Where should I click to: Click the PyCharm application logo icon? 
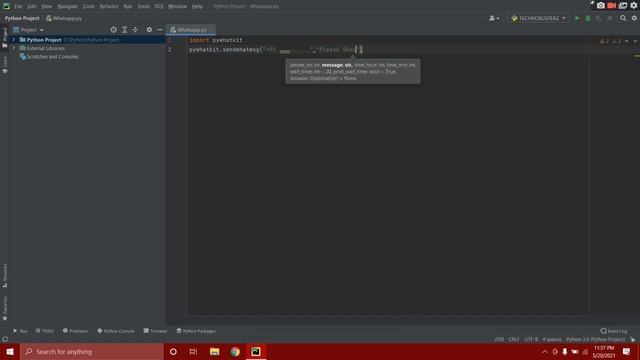pyautogui.click(x=6, y=6)
